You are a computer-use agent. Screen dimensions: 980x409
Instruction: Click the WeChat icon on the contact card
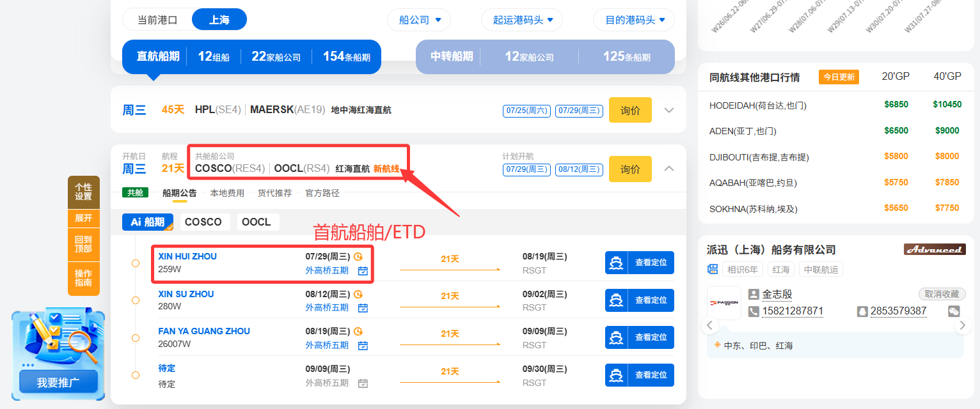coord(954,311)
